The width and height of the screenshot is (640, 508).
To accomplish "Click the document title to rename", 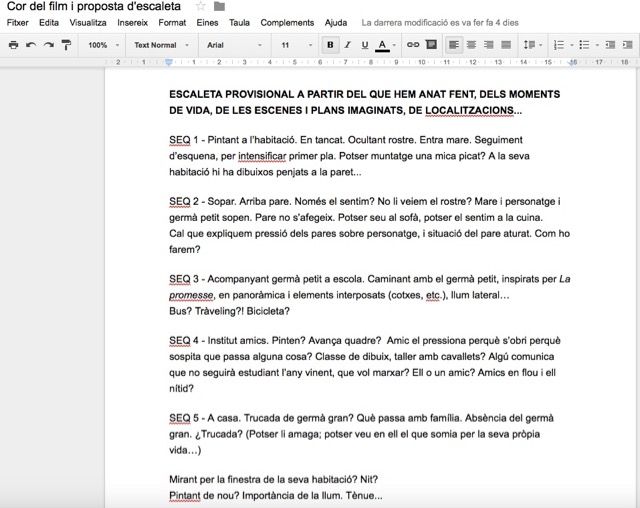I will pyautogui.click(x=94, y=6).
